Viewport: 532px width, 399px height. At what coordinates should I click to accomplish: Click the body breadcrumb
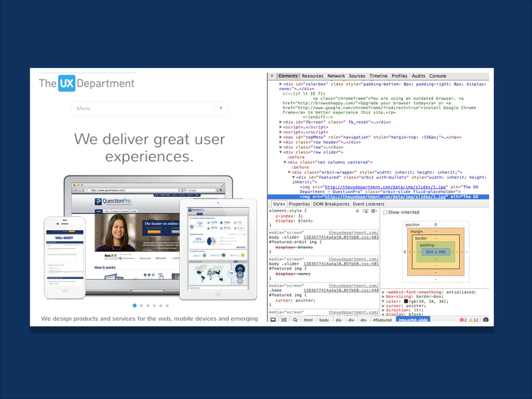(x=324, y=320)
